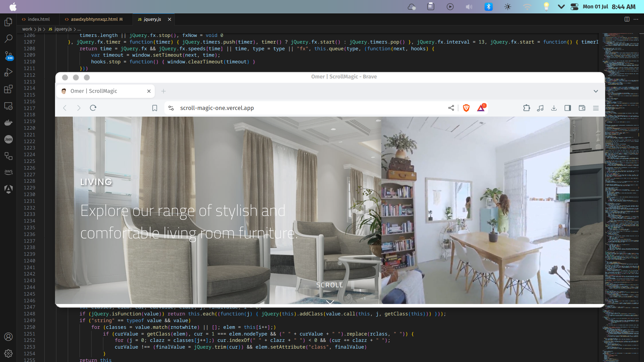Screen dimensions: 644x362
Task: Open the Run and Debug view
Action: (8, 72)
